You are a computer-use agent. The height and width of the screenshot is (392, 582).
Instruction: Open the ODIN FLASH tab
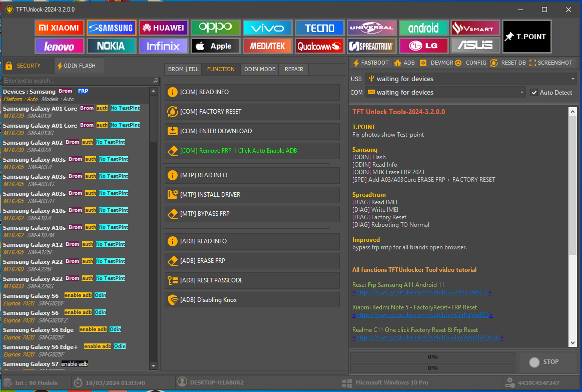tap(80, 66)
